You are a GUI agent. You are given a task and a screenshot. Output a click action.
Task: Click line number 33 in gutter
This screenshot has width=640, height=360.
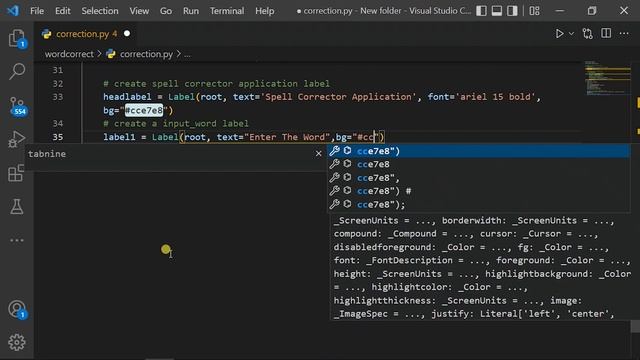coord(58,97)
